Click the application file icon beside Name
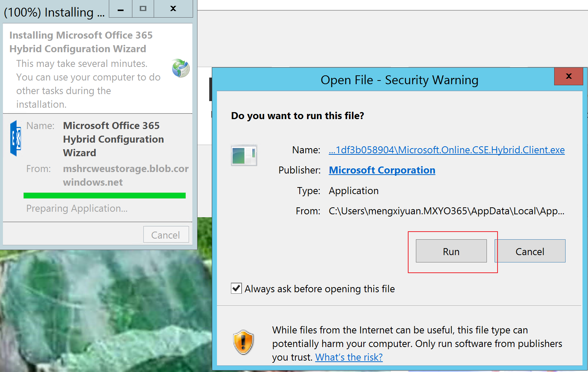The image size is (588, 372). tap(244, 155)
